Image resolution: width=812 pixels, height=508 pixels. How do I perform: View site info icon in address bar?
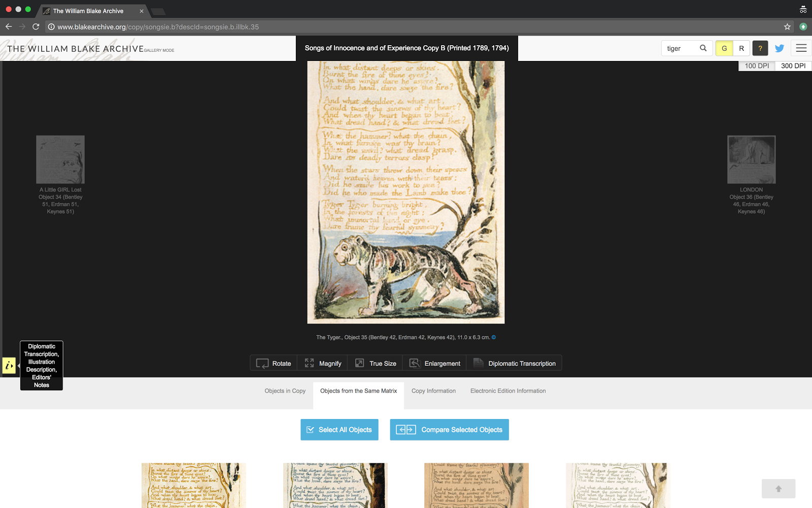(51, 26)
